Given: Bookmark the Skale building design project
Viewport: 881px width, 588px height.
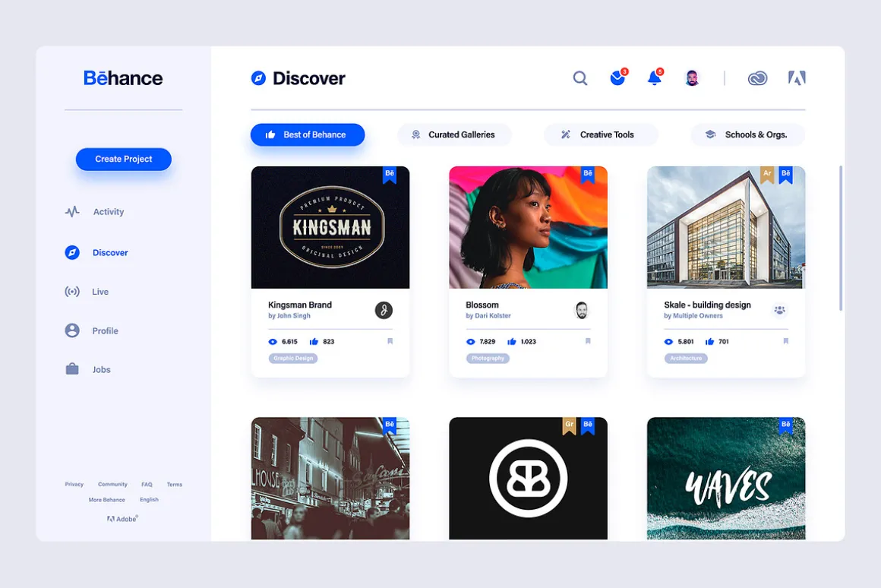Looking at the screenshot, I should pos(785,341).
